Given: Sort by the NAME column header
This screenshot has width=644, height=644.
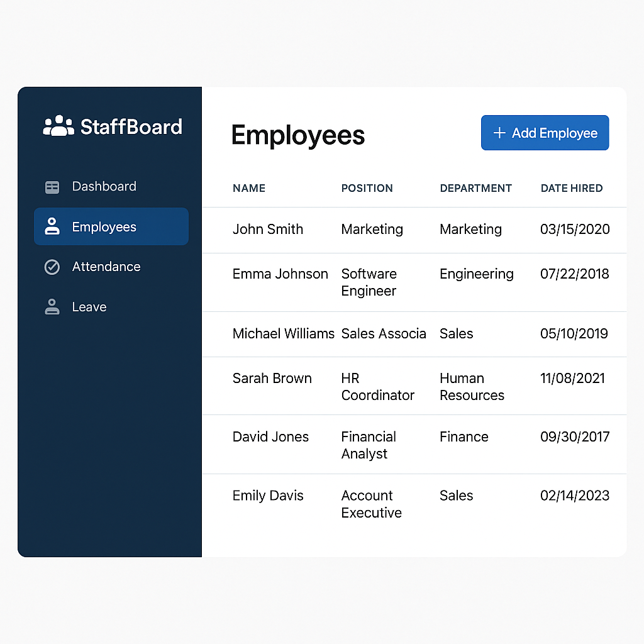Looking at the screenshot, I should click(249, 188).
